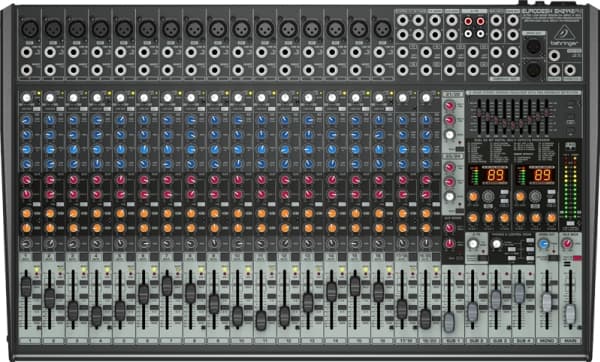Select the channel 11 fader
Image resolution: width=600 pixels, height=362 pixels.
point(261,320)
